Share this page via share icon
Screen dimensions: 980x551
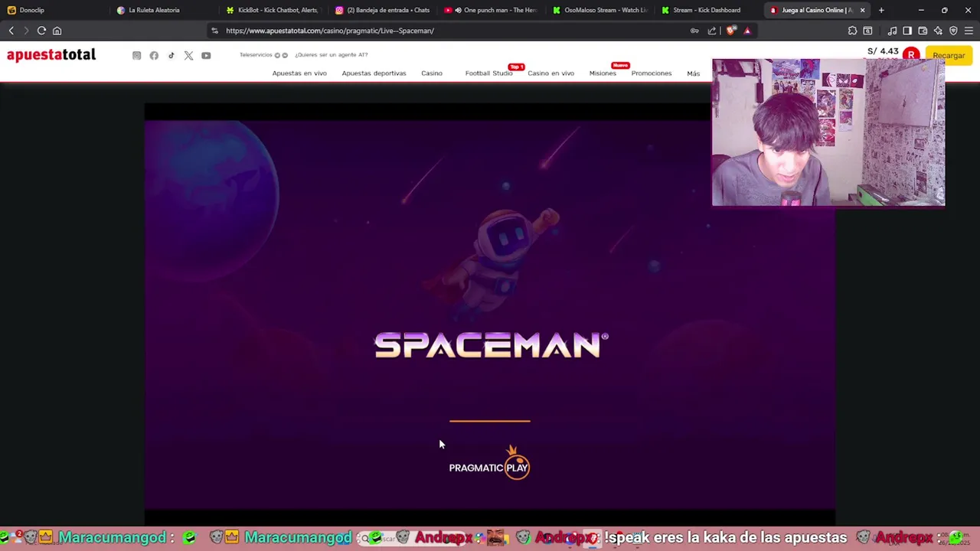(712, 31)
